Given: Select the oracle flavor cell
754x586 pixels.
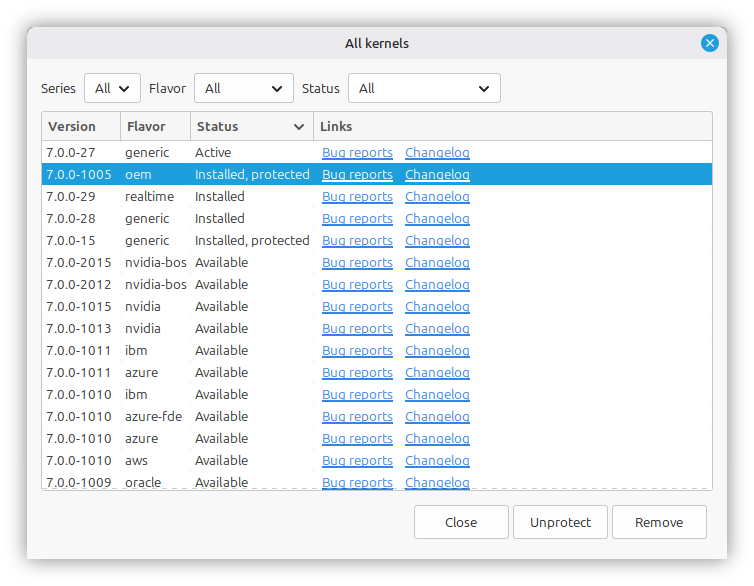Looking at the screenshot, I should tap(143, 483).
